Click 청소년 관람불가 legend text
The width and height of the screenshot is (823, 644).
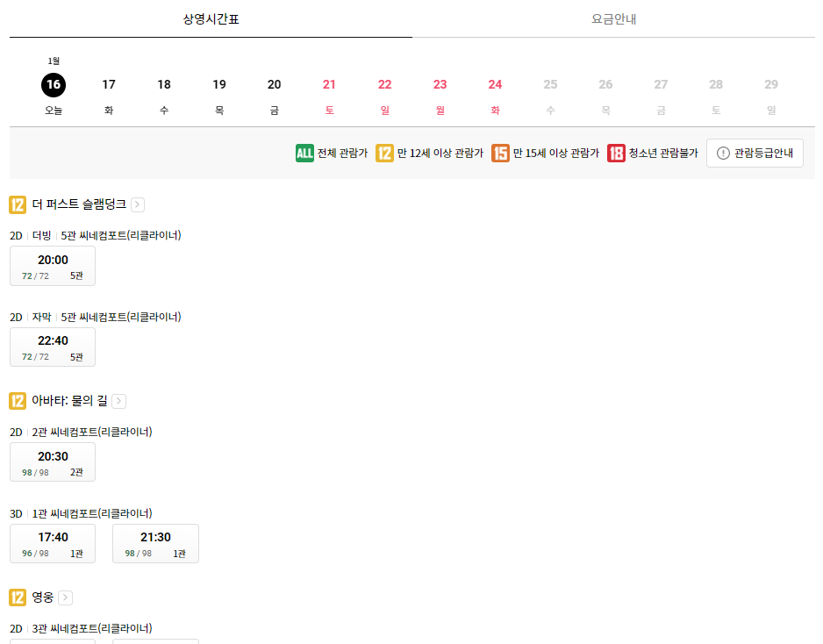coord(663,154)
